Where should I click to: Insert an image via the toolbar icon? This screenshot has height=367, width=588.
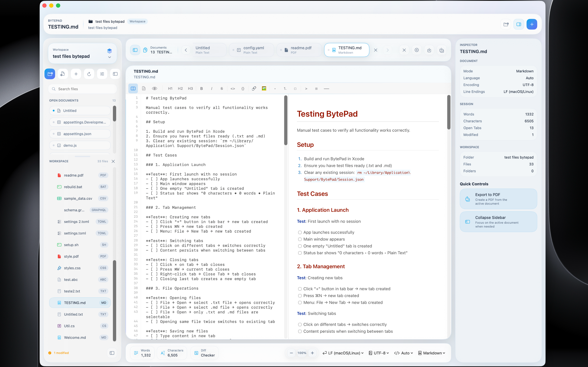264,88
